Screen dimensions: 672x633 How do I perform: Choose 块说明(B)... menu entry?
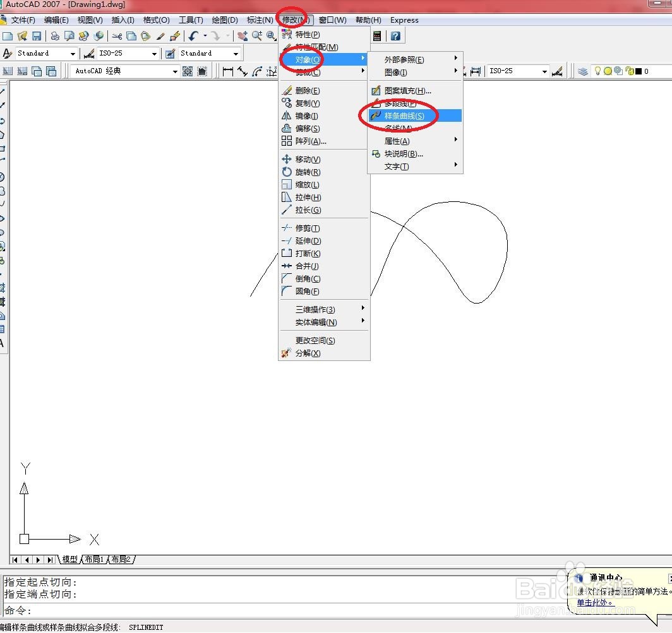(x=415, y=154)
